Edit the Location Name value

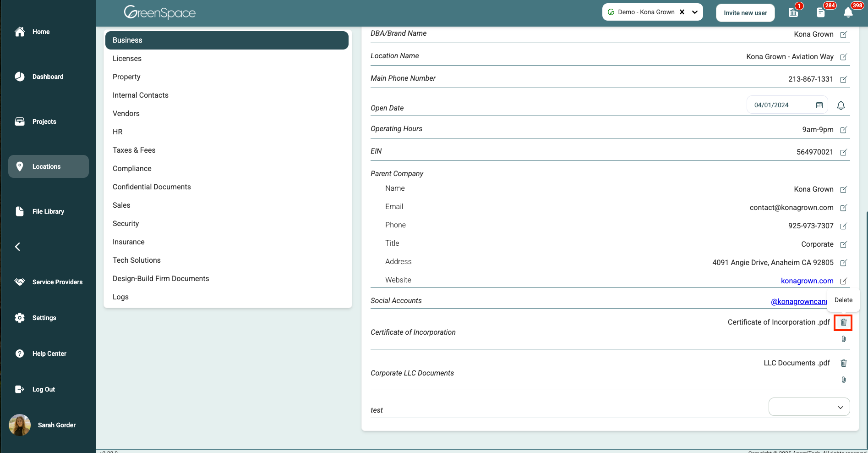pyautogui.click(x=844, y=57)
